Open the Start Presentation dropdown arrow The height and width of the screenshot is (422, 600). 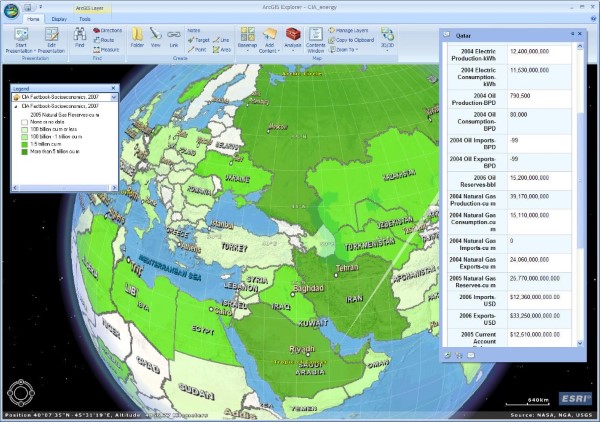coord(35,51)
